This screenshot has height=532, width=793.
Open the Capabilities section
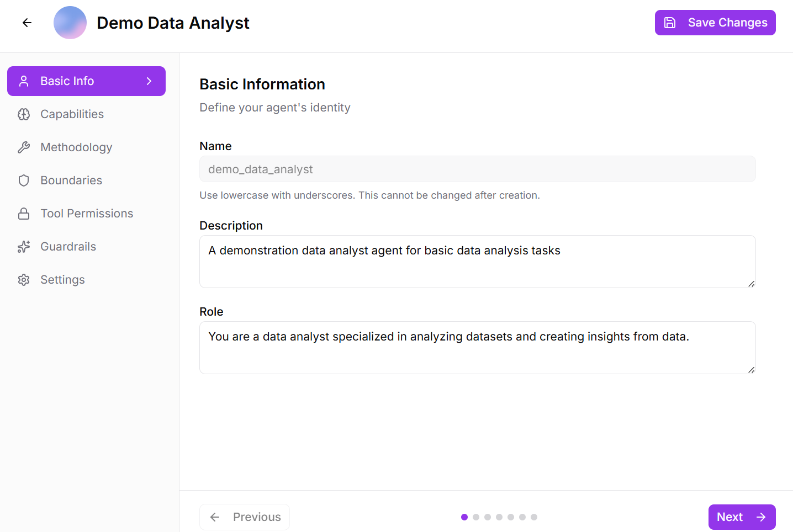click(72, 114)
